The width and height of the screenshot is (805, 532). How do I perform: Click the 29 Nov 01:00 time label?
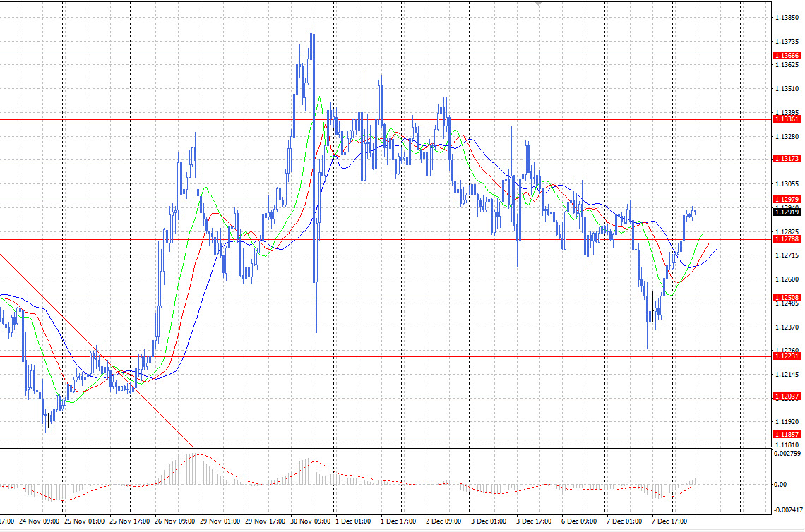(x=220, y=521)
